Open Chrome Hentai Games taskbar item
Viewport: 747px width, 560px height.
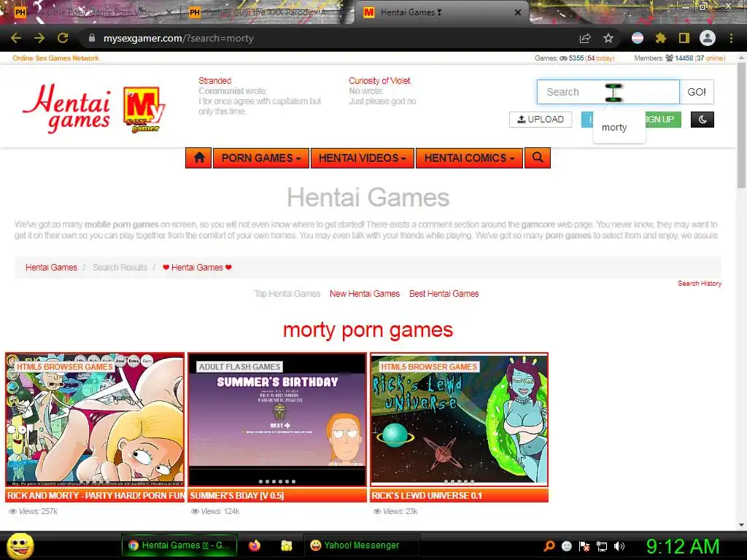pos(179,545)
